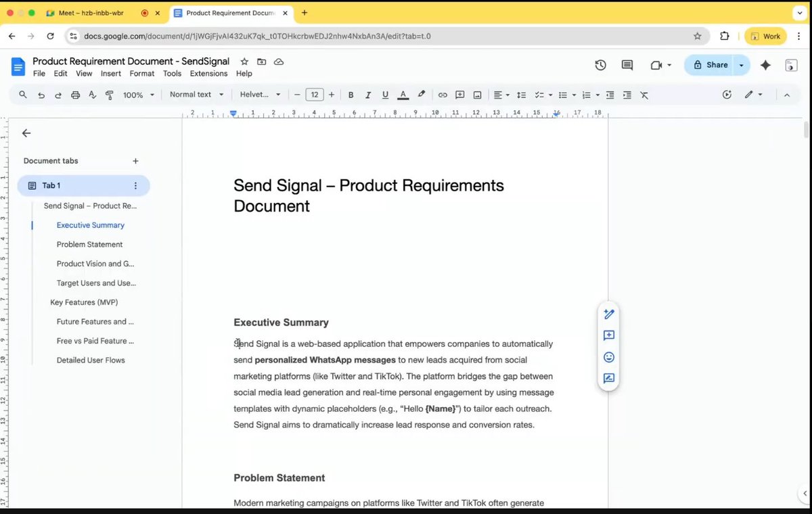Open the View menu
The height and width of the screenshot is (514, 812).
click(84, 74)
